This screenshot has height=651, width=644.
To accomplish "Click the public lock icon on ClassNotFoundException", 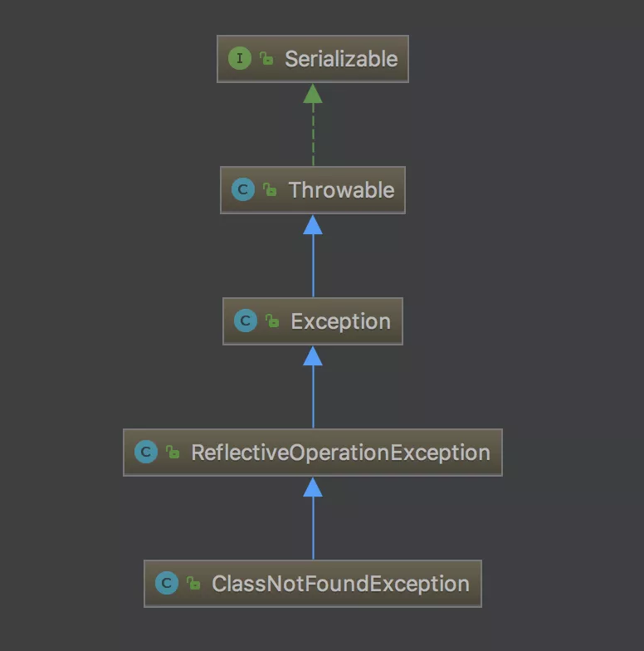I will 193,583.
